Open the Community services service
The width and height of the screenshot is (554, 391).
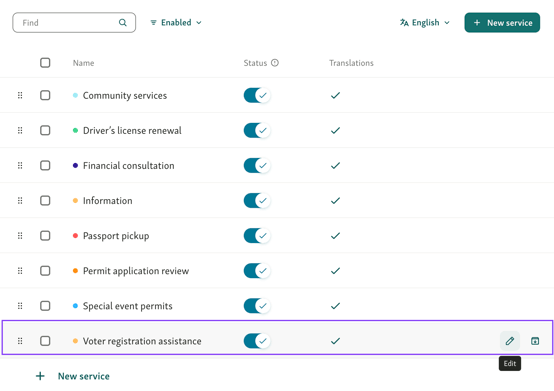pyautogui.click(x=125, y=95)
